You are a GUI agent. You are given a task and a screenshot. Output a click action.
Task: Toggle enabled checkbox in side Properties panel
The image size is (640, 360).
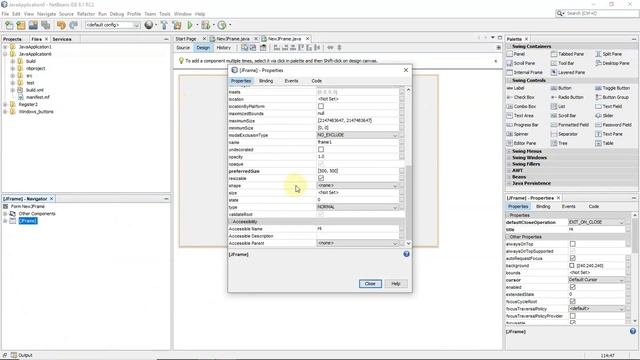pos(573,287)
